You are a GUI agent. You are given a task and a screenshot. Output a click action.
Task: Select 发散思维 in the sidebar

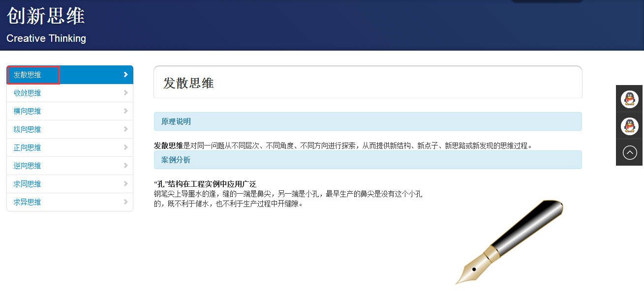(x=28, y=75)
